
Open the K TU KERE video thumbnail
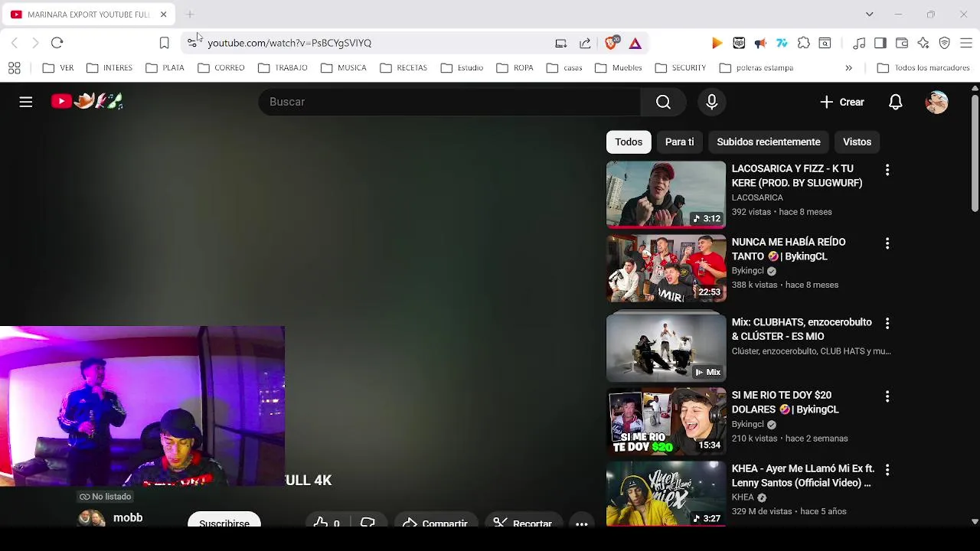pyautogui.click(x=666, y=194)
